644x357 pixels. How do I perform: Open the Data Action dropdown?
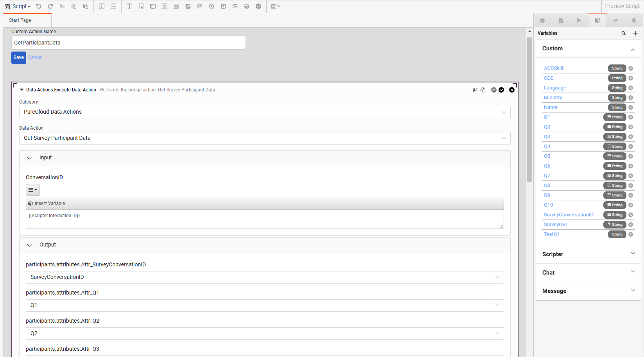[265, 138]
